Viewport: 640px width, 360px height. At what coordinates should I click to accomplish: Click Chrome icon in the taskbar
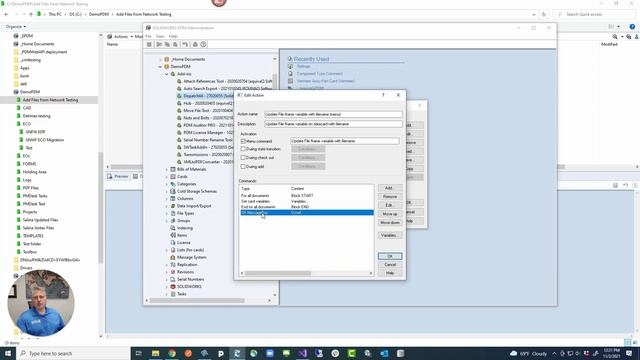(x=172, y=353)
